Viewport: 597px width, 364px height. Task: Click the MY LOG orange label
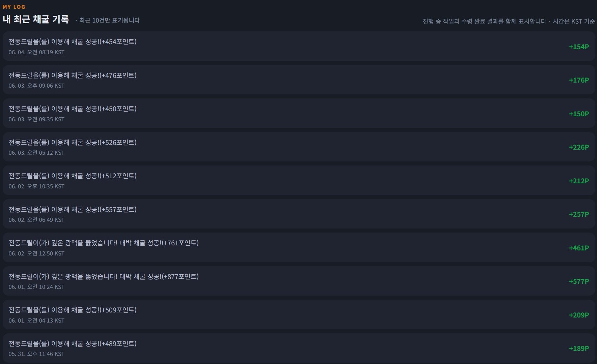(14, 7)
